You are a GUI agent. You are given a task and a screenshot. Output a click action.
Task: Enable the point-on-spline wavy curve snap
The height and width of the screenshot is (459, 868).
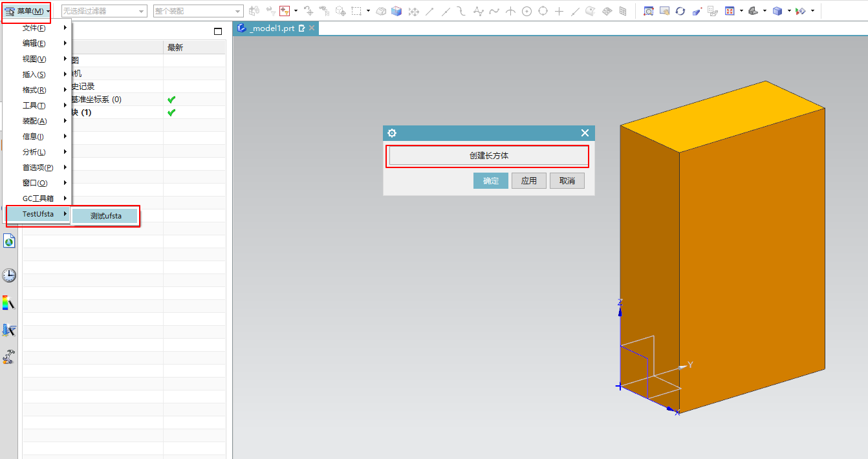pyautogui.click(x=494, y=11)
